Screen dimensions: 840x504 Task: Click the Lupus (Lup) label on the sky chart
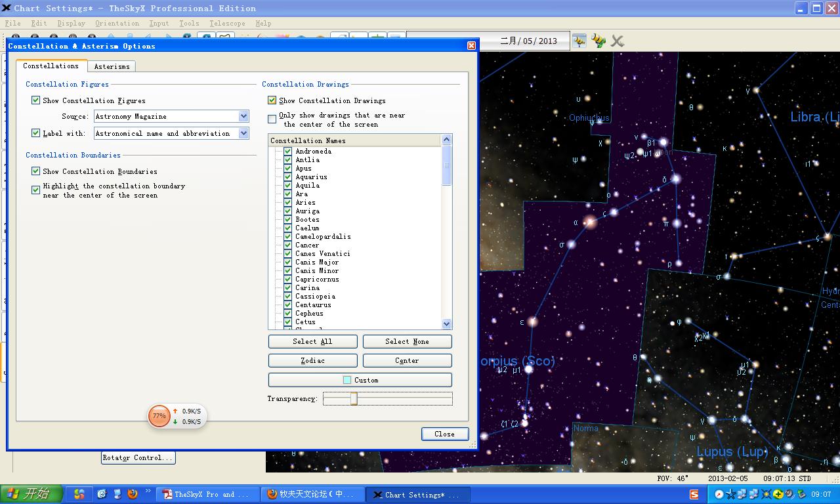(732, 451)
